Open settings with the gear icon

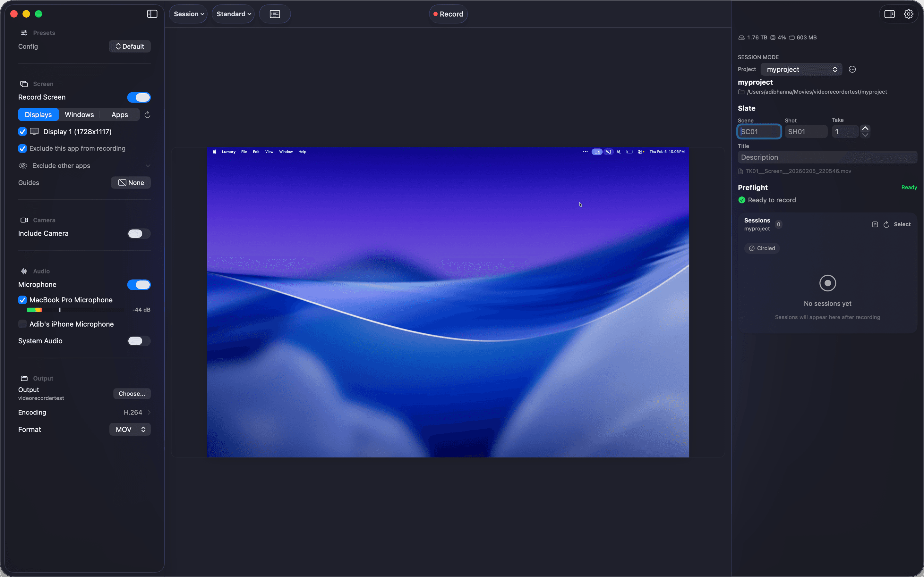point(908,14)
